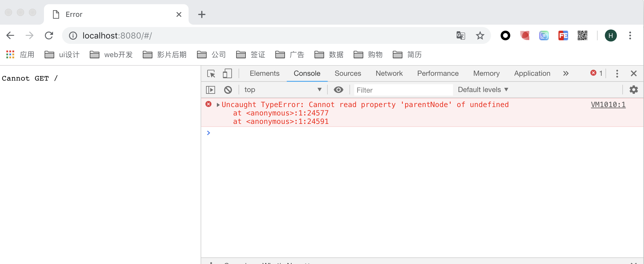
Task: Open the Performance tab
Action: pos(438,73)
